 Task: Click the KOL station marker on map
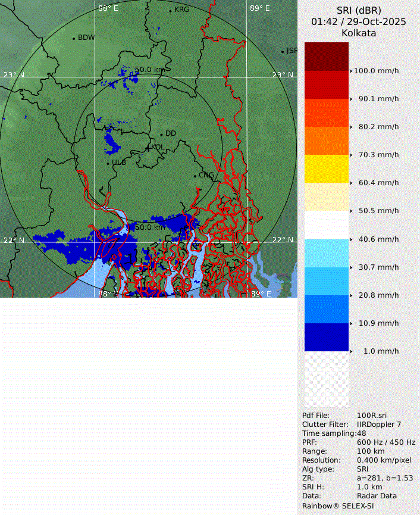tap(148, 147)
